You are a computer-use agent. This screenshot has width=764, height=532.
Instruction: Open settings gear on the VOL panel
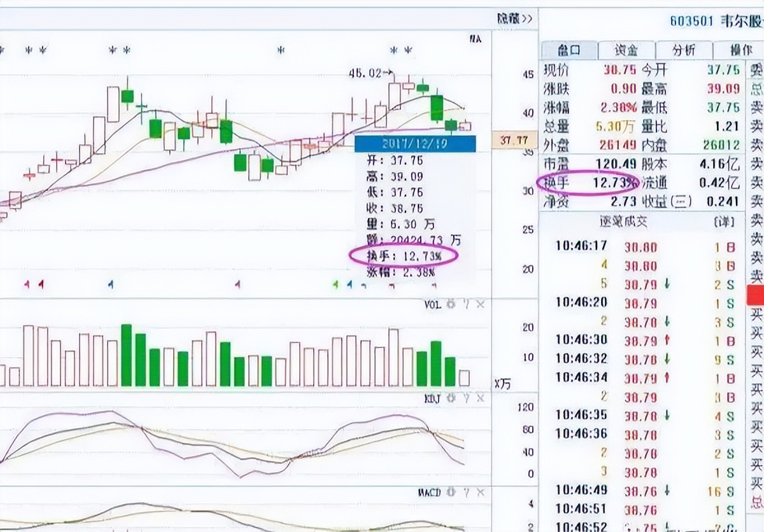click(451, 305)
